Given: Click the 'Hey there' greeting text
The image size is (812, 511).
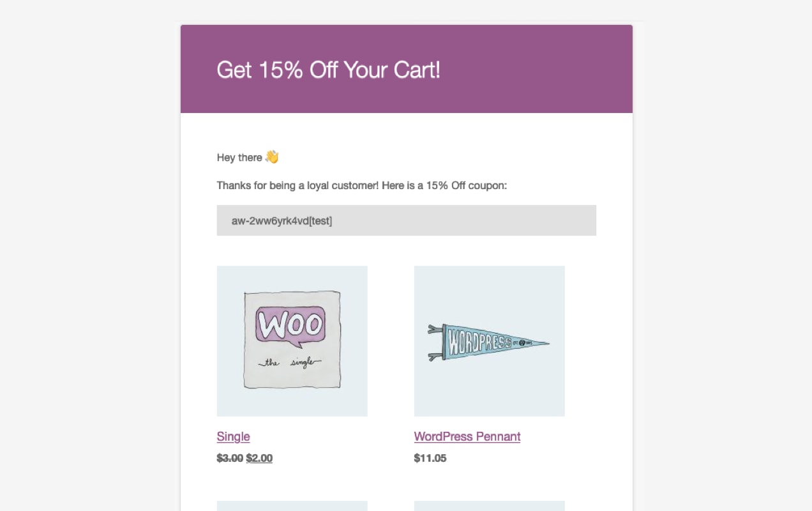Looking at the screenshot, I should 239,158.
